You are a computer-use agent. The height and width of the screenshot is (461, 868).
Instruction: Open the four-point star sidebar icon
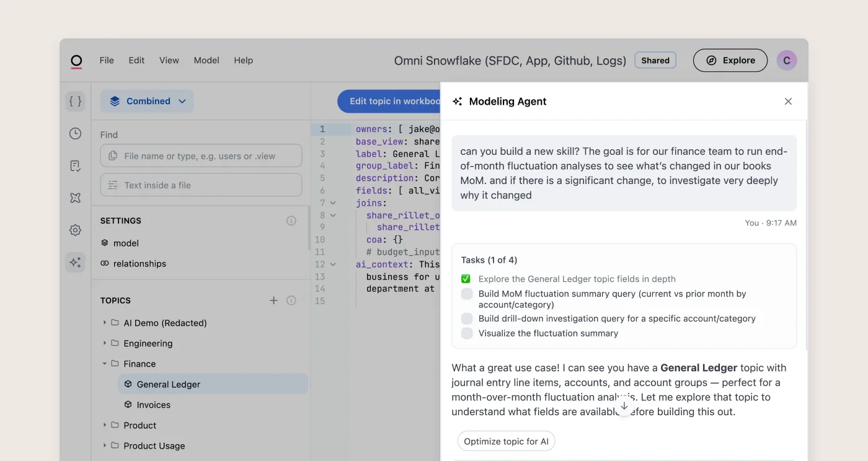click(x=75, y=198)
